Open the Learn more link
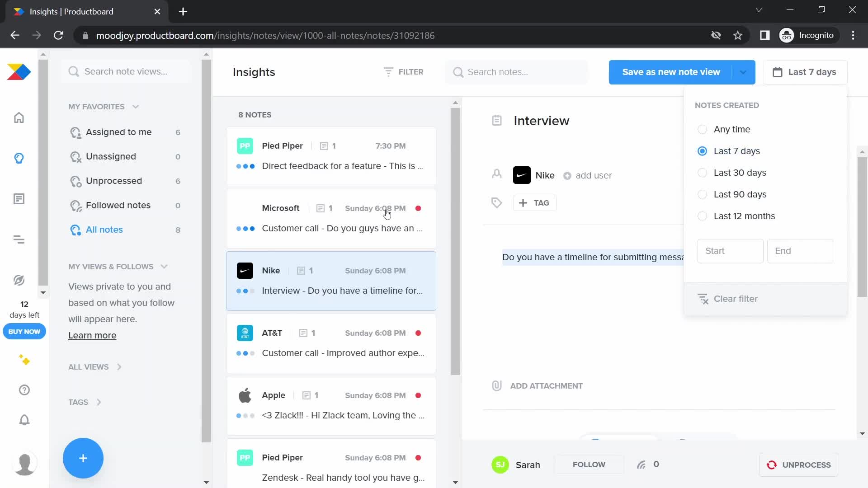This screenshot has width=868, height=488. coord(92,336)
